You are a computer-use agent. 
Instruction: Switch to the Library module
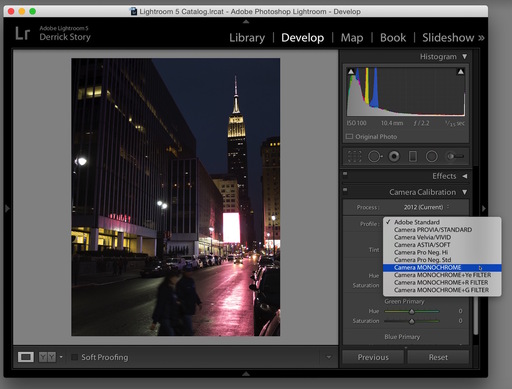pos(247,38)
